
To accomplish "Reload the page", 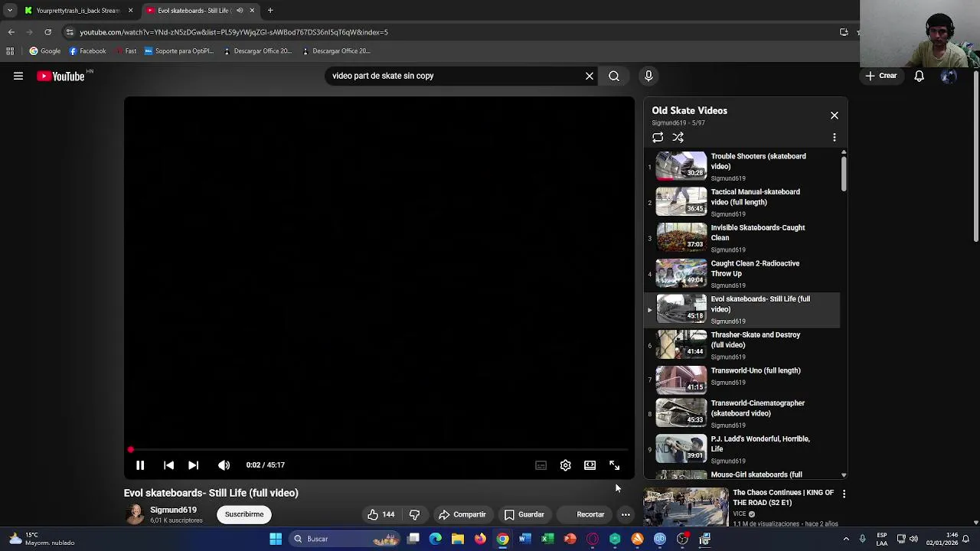I will pyautogui.click(x=47, y=32).
